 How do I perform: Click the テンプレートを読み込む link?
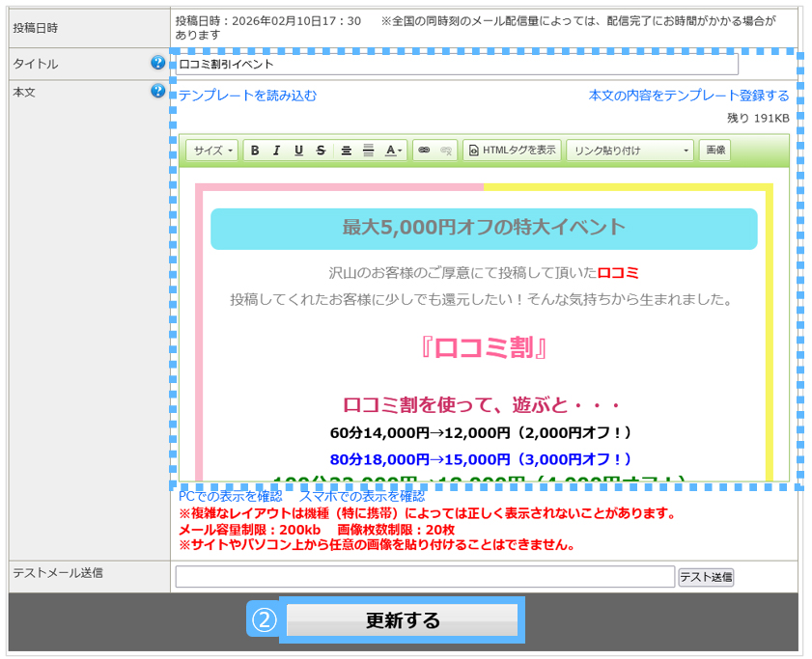click(x=247, y=96)
